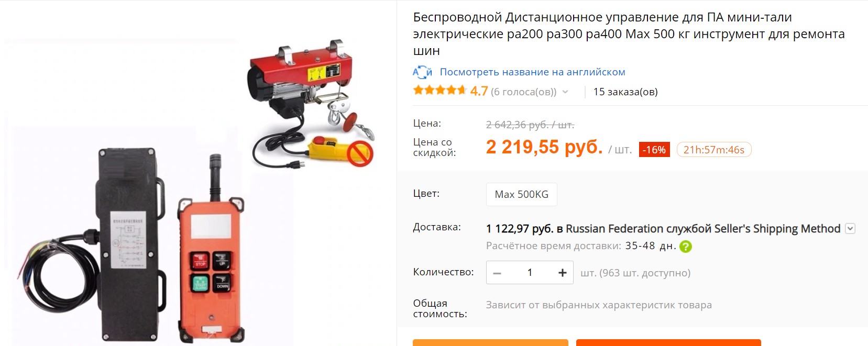Click the plus quantity button
Screen dimensions: 868x346
click(562, 273)
